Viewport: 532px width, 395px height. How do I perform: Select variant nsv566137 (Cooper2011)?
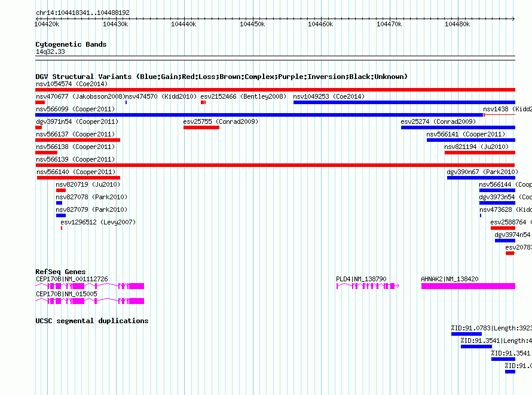tap(75, 134)
